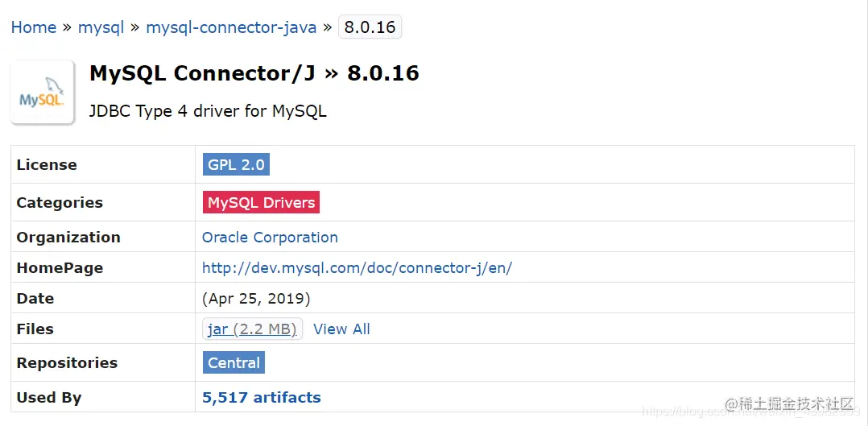Click the Used By row label

48,398
